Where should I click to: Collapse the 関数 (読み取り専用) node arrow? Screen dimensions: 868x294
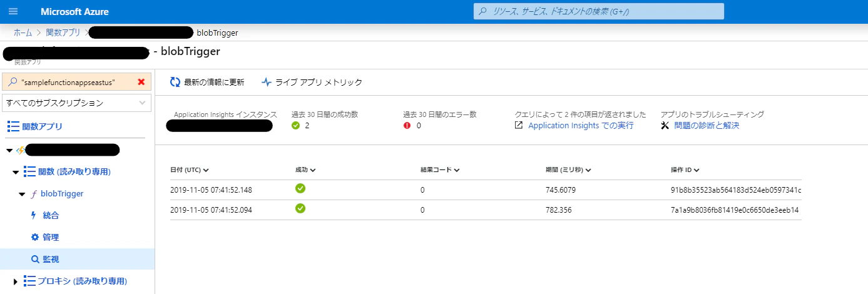(x=15, y=172)
